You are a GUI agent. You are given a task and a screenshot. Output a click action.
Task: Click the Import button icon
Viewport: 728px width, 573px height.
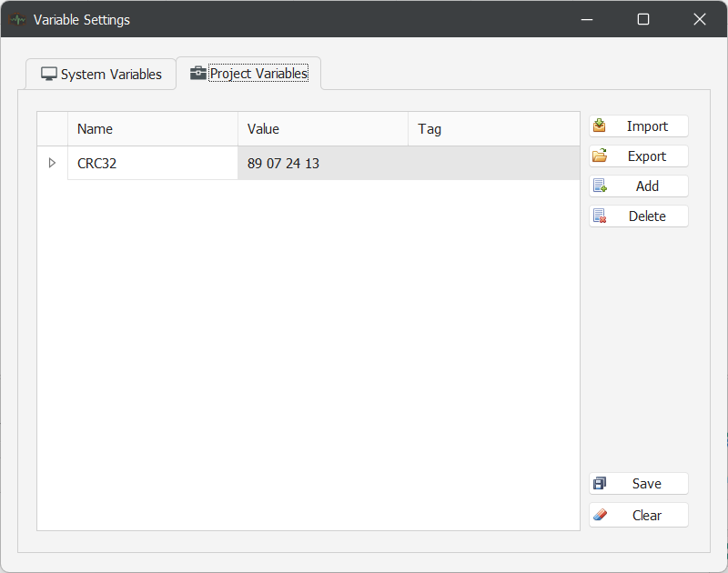(600, 126)
